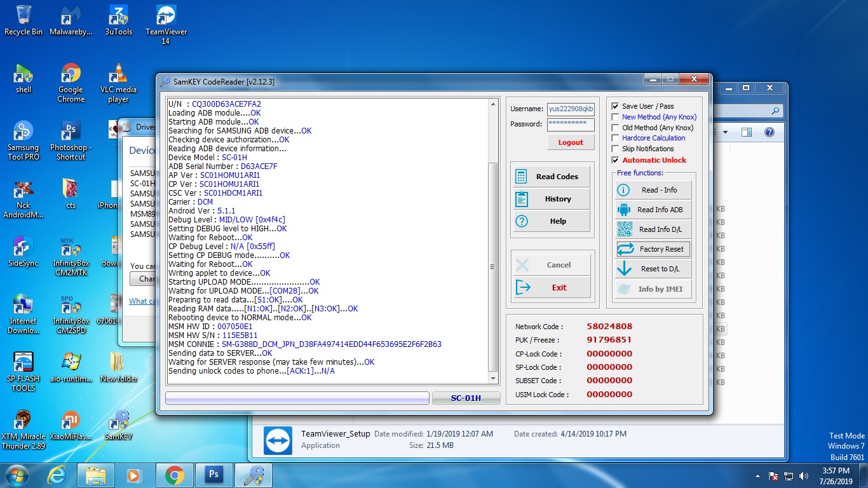The image size is (868, 488).
Task: Click the SC-01H model button
Action: (x=466, y=398)
